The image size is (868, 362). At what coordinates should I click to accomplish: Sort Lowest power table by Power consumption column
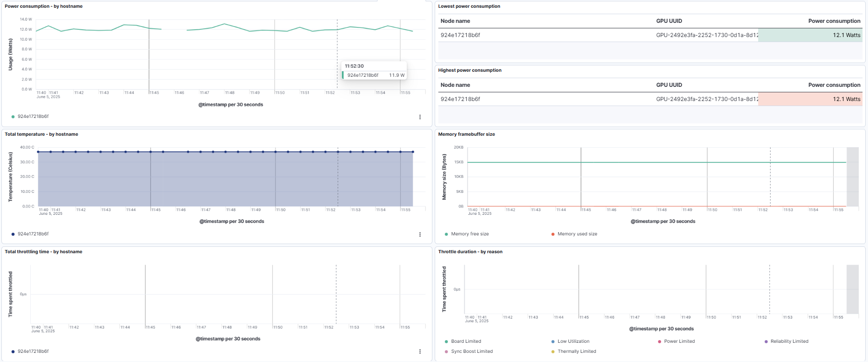pyautogui.click(x=834, y=21)
